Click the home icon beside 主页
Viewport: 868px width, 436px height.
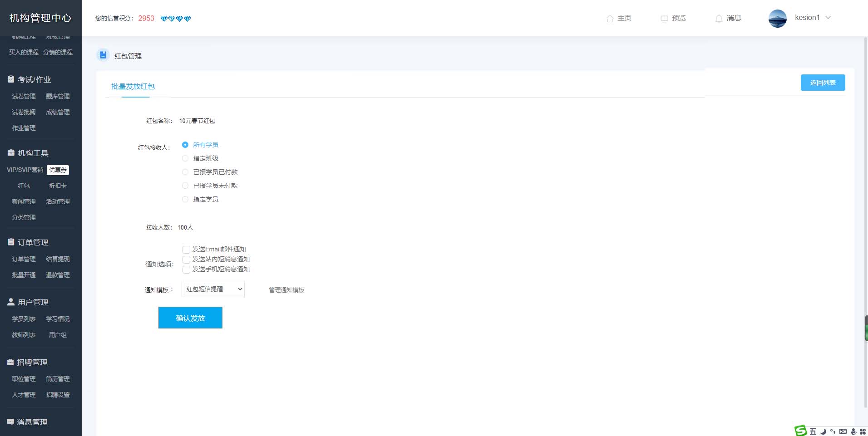[610, 19]
